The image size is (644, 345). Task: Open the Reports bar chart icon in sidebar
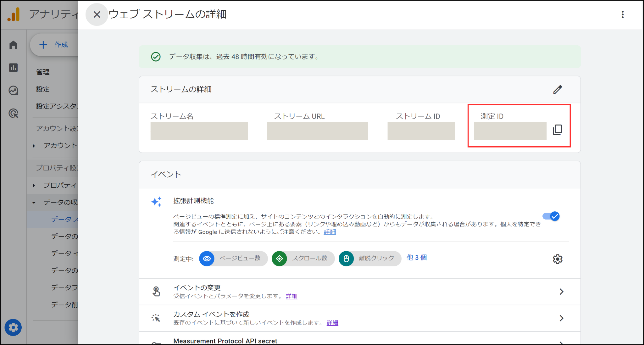13,68
